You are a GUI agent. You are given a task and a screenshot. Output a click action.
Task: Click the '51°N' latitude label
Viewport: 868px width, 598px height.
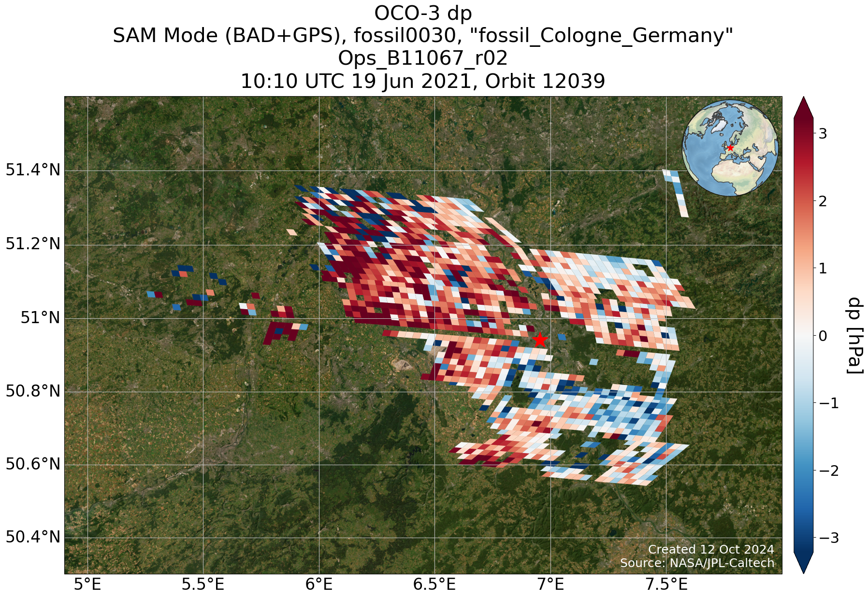[x=41, y=318]
